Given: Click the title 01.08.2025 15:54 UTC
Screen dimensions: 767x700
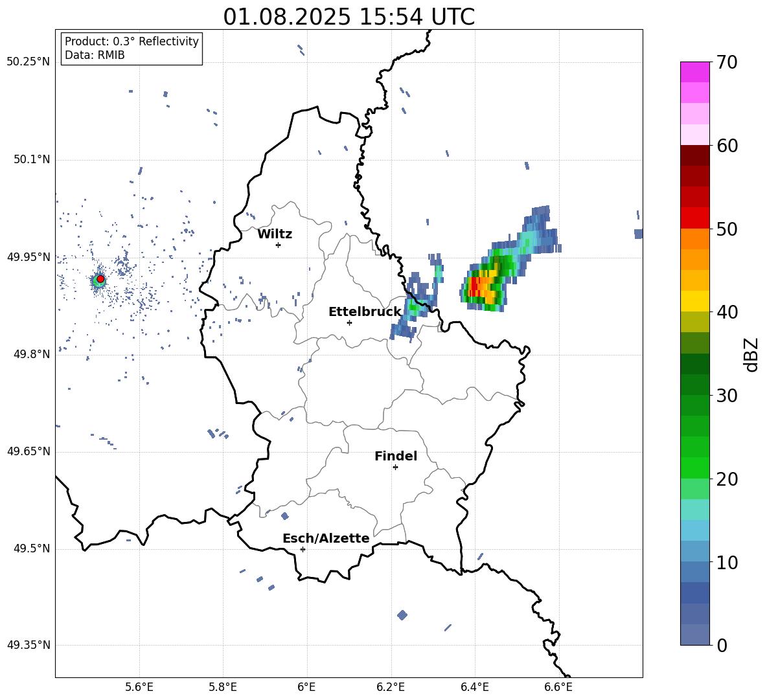Looking at the screenshot, I should [x=349, y=17].
